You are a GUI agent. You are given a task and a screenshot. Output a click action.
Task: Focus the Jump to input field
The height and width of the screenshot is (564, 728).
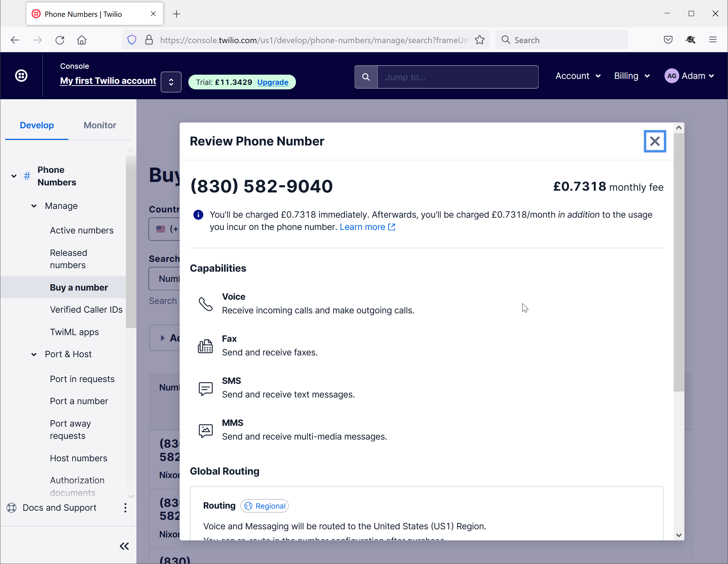457,77
